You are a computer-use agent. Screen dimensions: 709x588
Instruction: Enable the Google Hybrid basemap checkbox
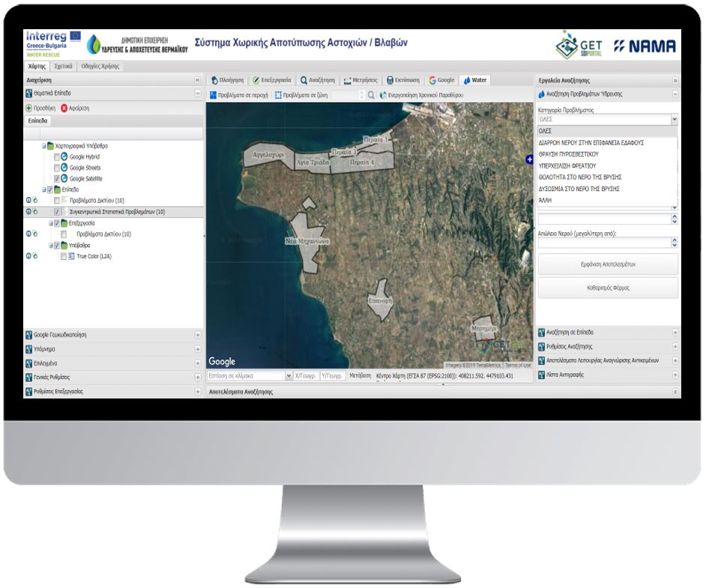tap(57, 157)
